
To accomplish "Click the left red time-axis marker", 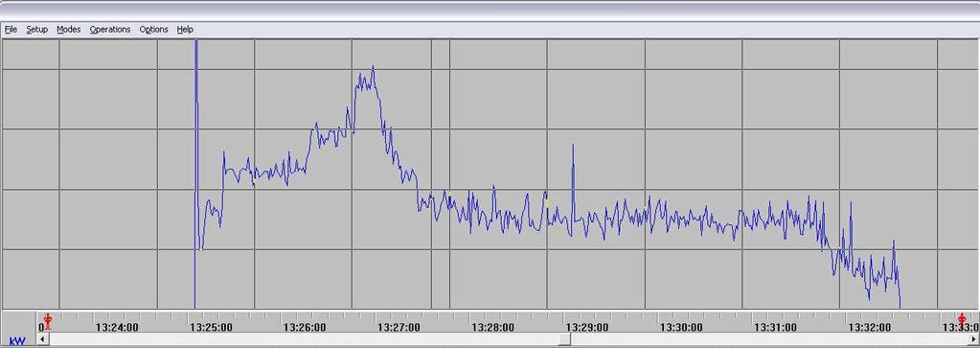I will 48,322.
